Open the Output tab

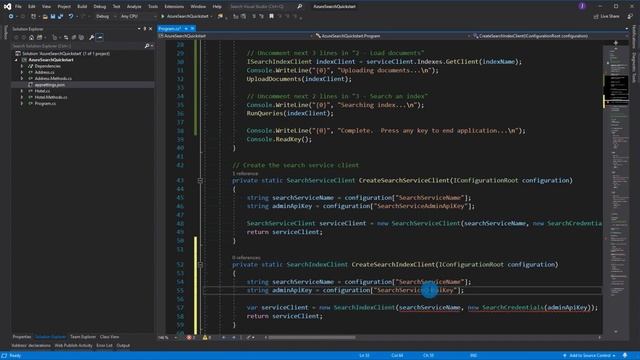point(123,346)
